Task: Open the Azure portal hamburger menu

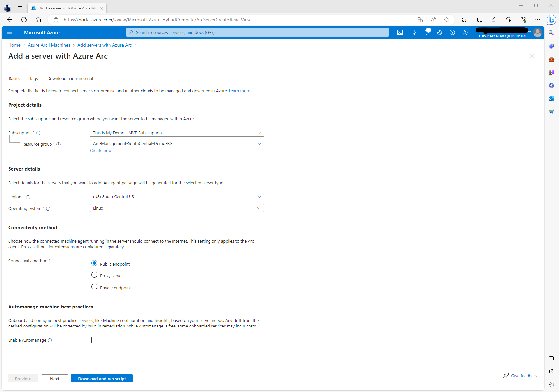Action: point(10,32)
